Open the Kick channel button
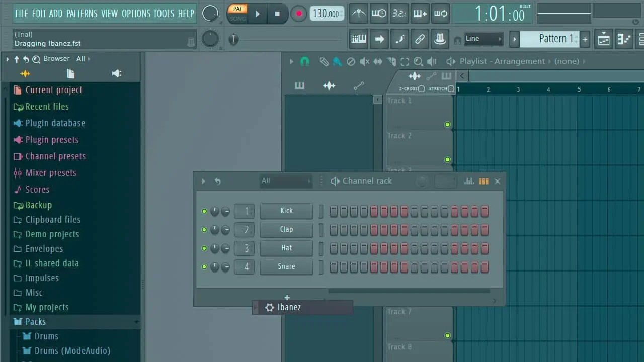 (286, 211)
